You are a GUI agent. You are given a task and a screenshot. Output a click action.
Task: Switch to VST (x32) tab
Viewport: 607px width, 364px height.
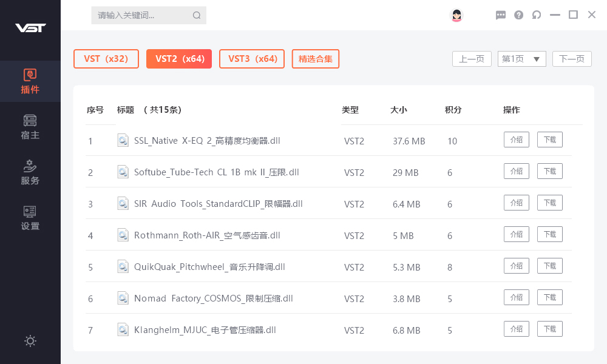(x=106, y=59)
